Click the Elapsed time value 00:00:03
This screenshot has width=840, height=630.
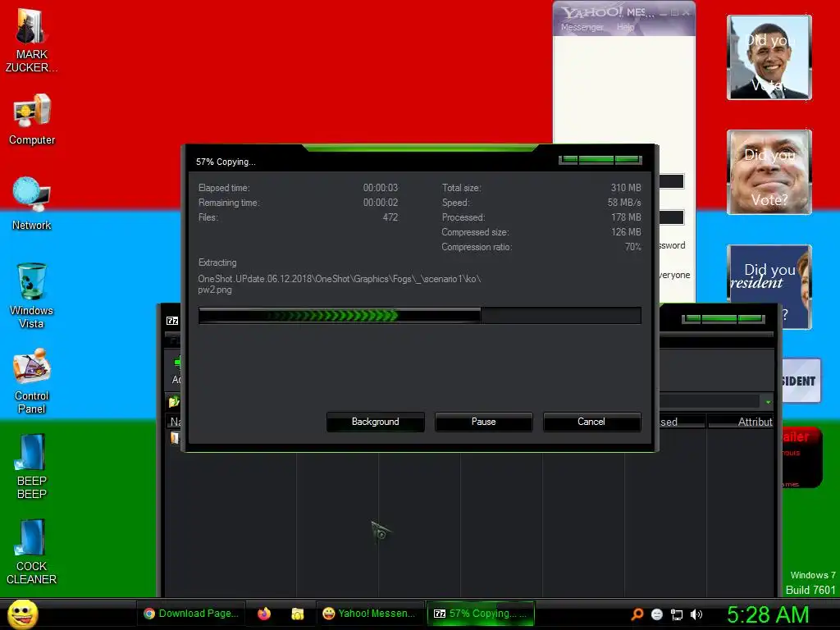pyautogui.click(x=381, y=188)
